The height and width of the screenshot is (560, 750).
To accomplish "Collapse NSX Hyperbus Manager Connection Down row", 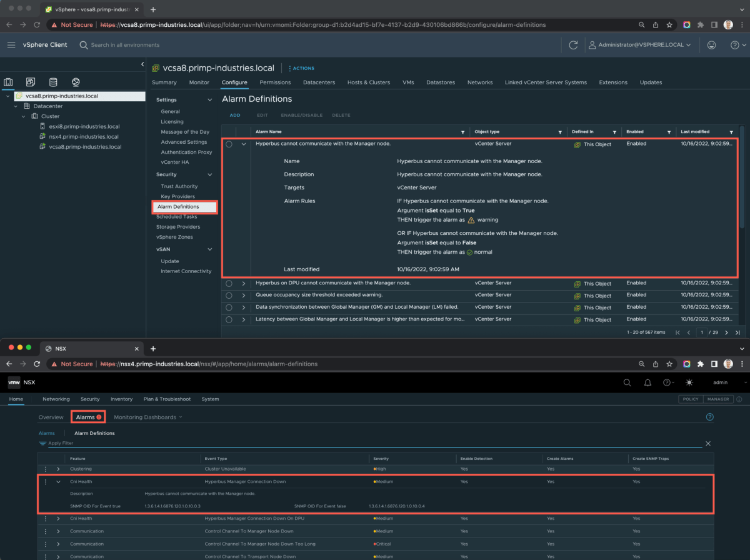I will pos(58,482).
